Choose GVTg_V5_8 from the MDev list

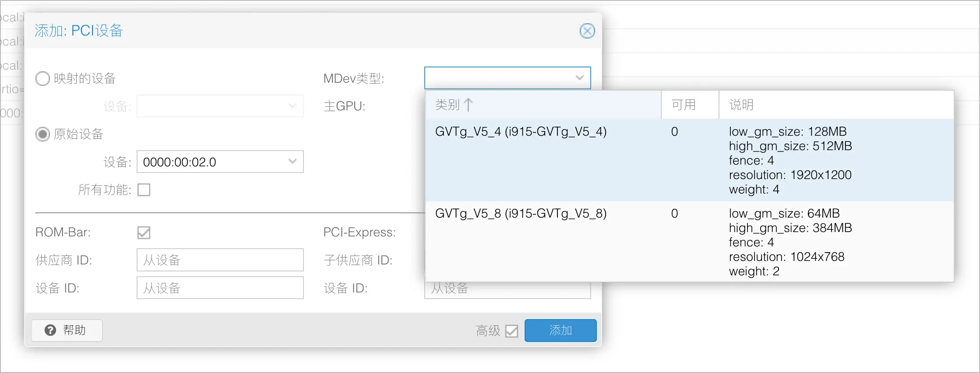(x=520, y=214)
